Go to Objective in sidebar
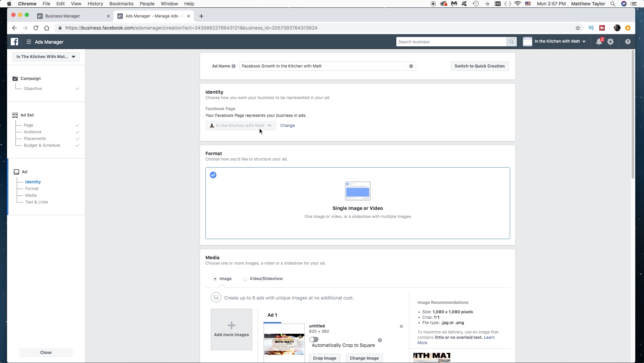Viewport: 644px width, 363px height. tap(33, 89)
